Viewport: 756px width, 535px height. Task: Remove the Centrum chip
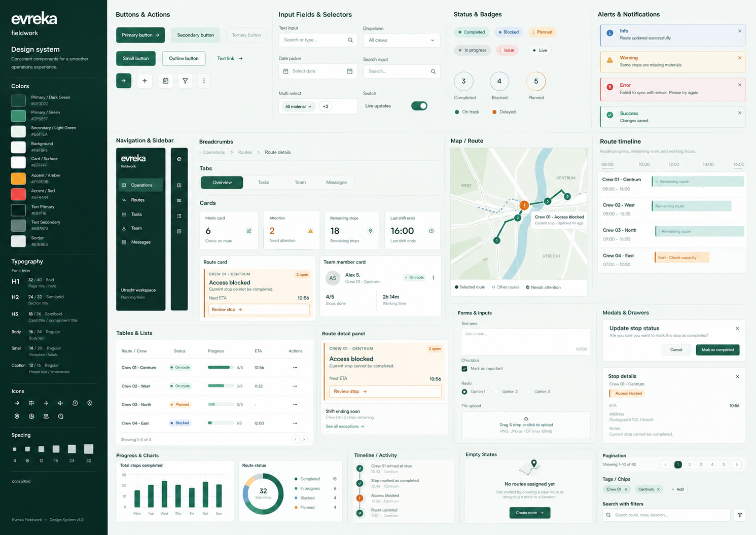[x=658, y=489]
